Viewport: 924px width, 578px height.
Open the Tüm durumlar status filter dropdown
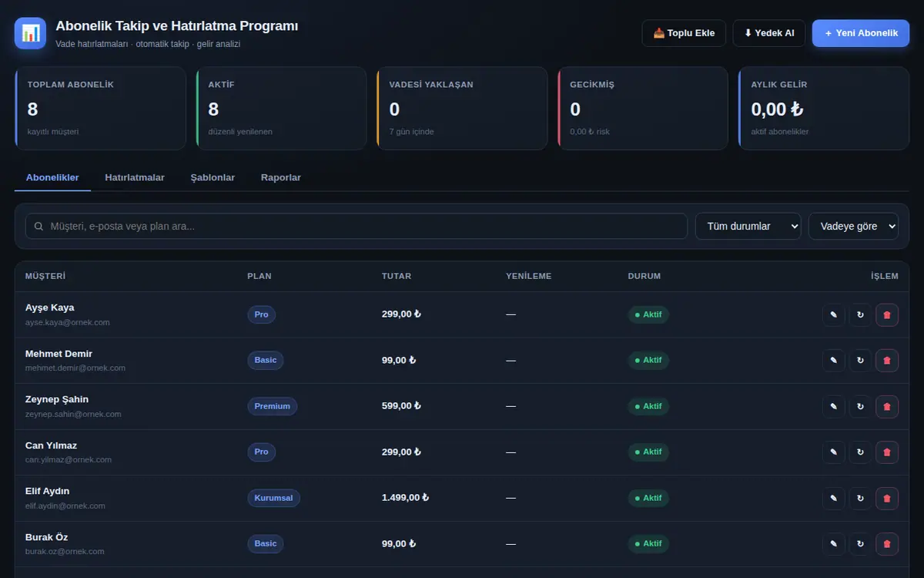(x=748, y=227)
